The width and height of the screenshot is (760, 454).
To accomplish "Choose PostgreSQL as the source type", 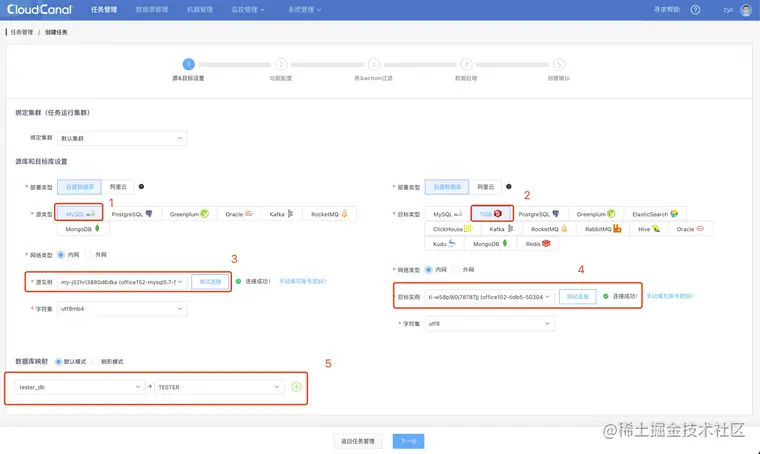I will click(x=132, y=214).
